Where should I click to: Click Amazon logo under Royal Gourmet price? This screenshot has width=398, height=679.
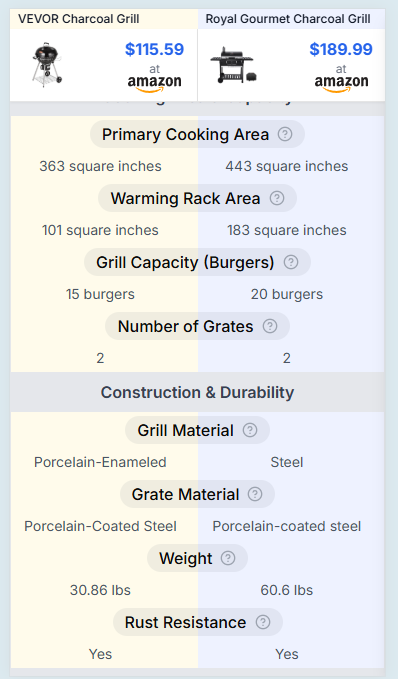tap(341, 83)
